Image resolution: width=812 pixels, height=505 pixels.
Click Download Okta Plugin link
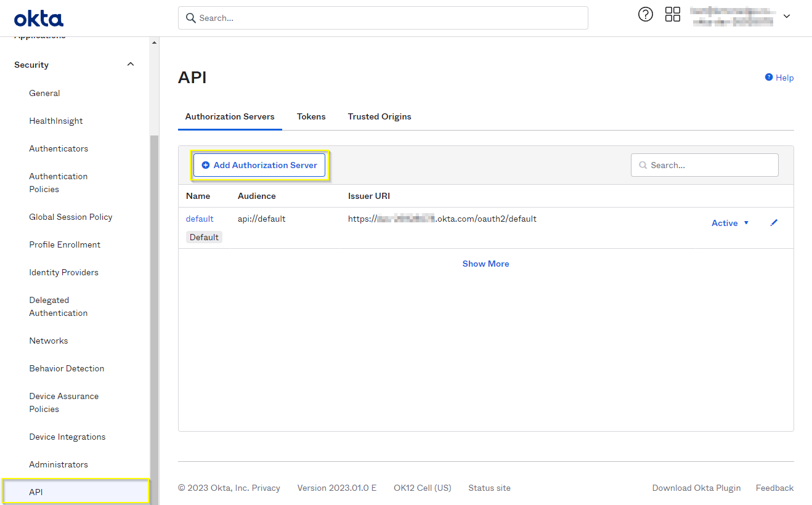[696, 488]
